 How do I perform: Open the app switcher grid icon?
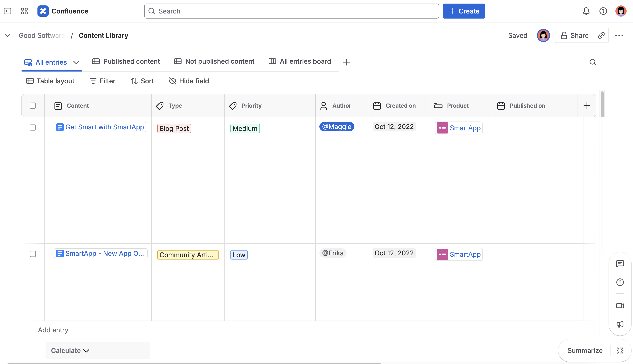(24, 11)
